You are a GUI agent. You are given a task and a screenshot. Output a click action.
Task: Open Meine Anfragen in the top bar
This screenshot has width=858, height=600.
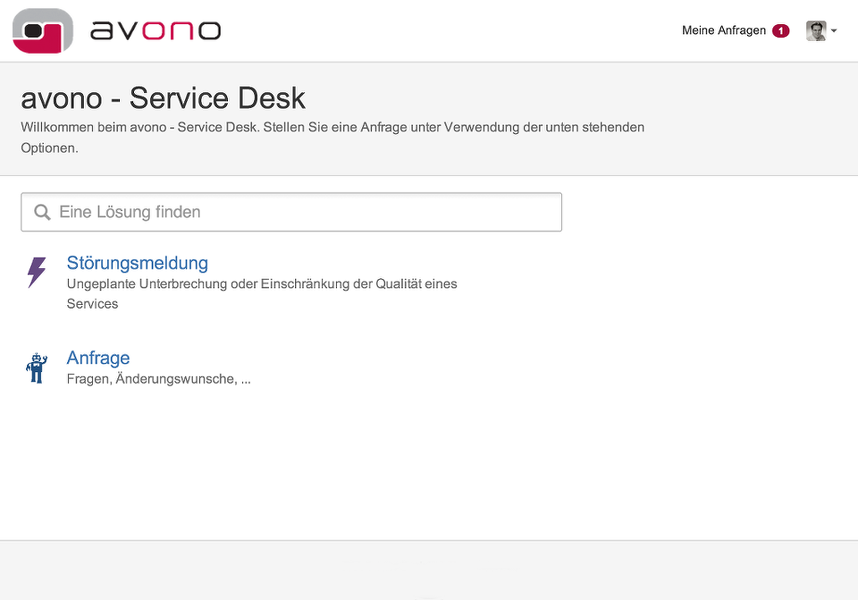pos(723,31)
